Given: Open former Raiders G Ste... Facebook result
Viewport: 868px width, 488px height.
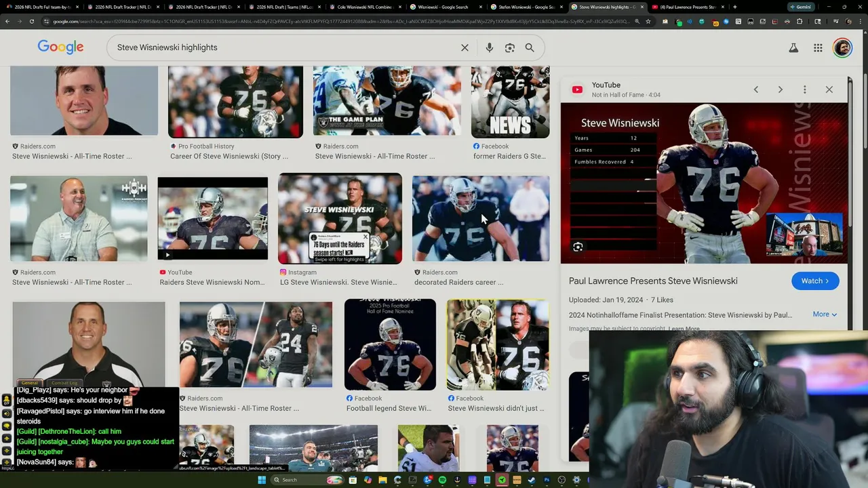Looking at the screenshot, I should coord(509,156).
